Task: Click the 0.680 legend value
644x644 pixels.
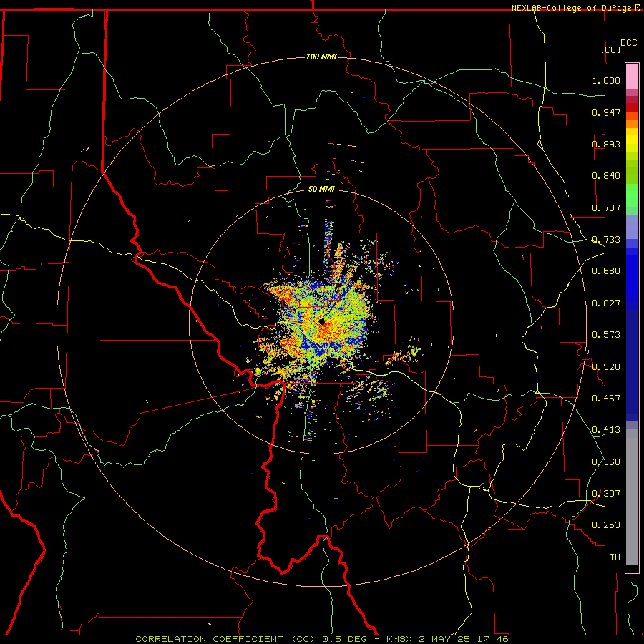Action: click(x=606, y=271)
